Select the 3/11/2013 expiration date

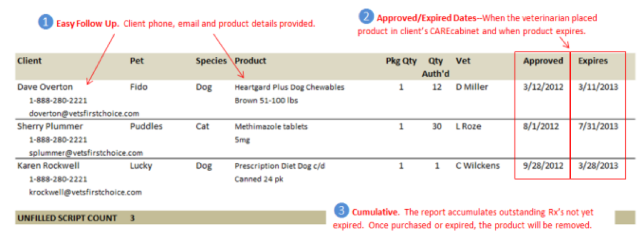[x=597, y=87]
